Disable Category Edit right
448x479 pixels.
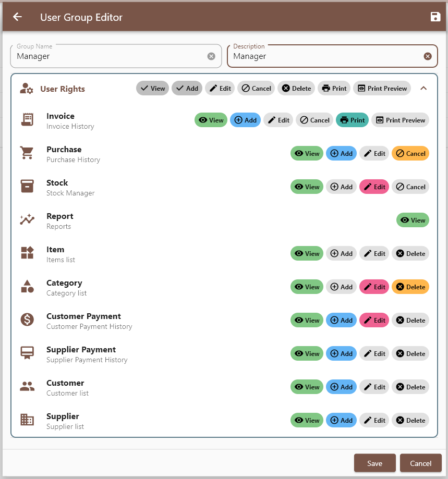pos(374,287)
